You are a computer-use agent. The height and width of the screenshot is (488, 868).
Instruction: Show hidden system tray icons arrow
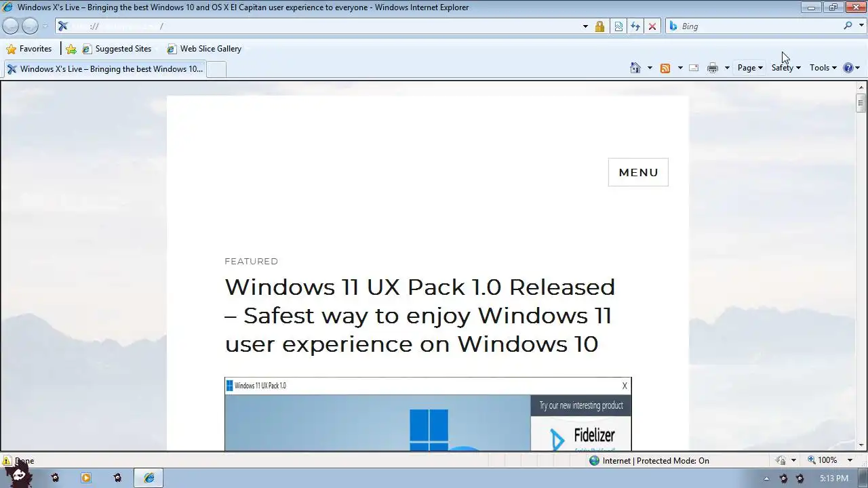pyautogui.click(x=766, y=479)
